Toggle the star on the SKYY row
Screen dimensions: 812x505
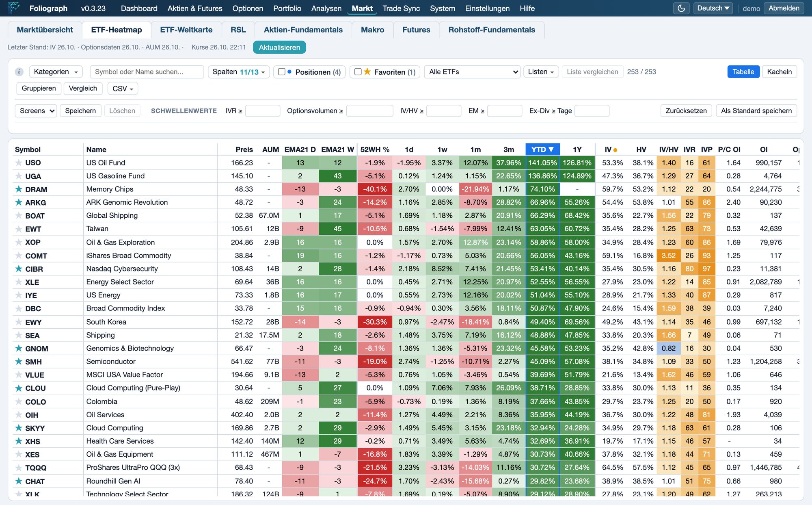[19, 428]
